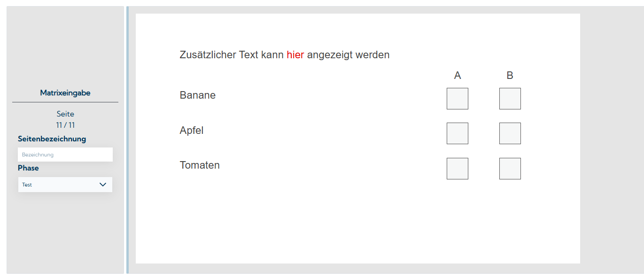Click the chevron arrow in the Phase dropdown

tap(103, 185)
